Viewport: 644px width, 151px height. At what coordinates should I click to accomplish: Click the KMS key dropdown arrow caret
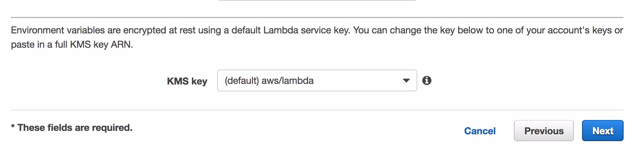tap(406, 81)
